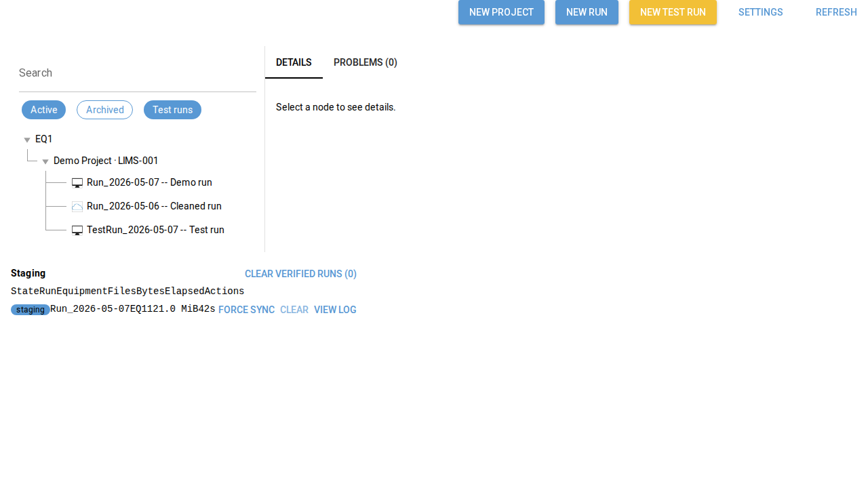This screenshot has height=488, width=868.
Task: View log for the staging run
Action: 335,310
